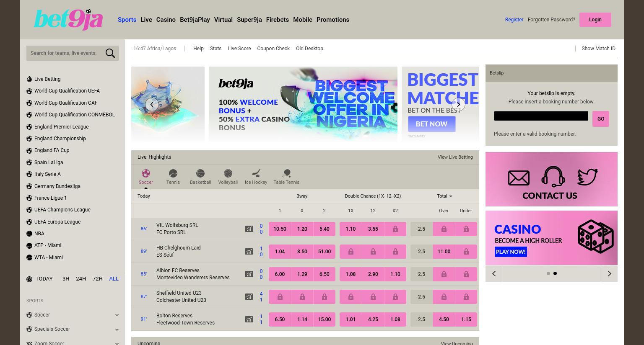
Task: Select the first promo slide dot
Action: [548, 273]
